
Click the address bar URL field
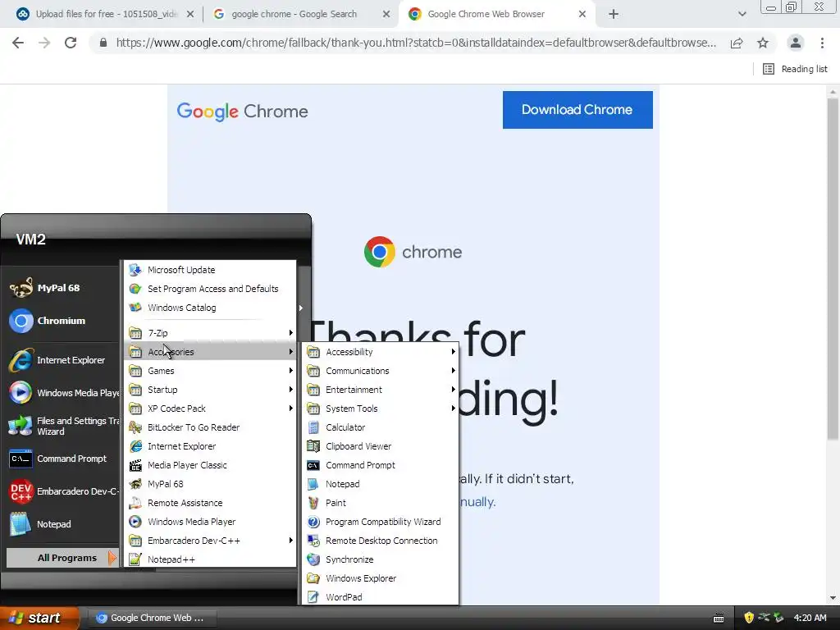(x=416, y=43)
